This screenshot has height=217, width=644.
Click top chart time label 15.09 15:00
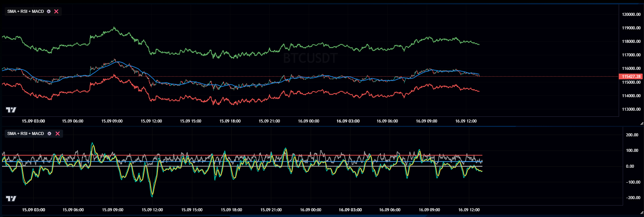pyautogui.click(x=191, y=121)
